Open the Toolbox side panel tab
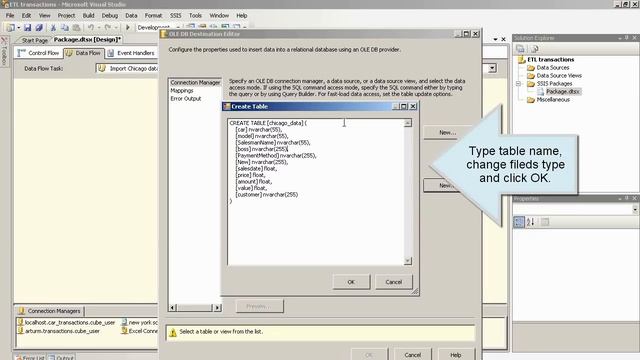Screen dimensions: 640x360 (x=4, y=51)
